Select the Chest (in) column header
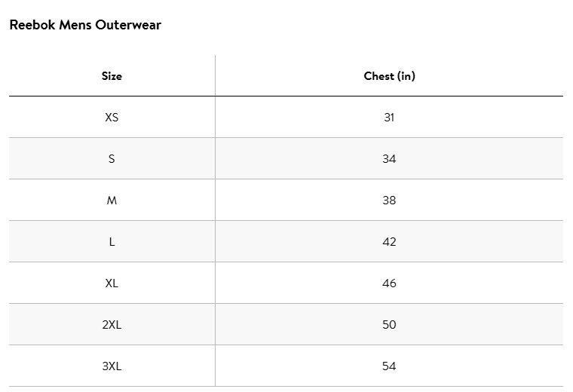 pos(389,76)
